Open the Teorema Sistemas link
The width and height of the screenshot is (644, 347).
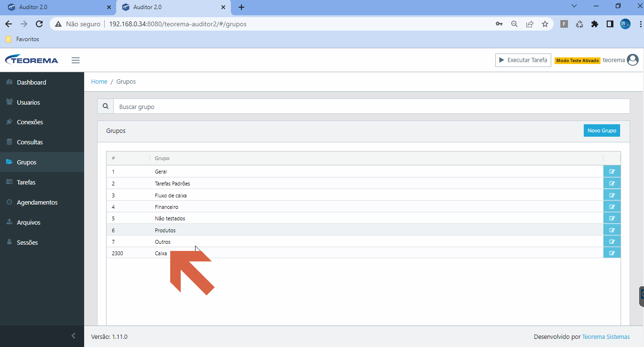[x=606, y=336]
